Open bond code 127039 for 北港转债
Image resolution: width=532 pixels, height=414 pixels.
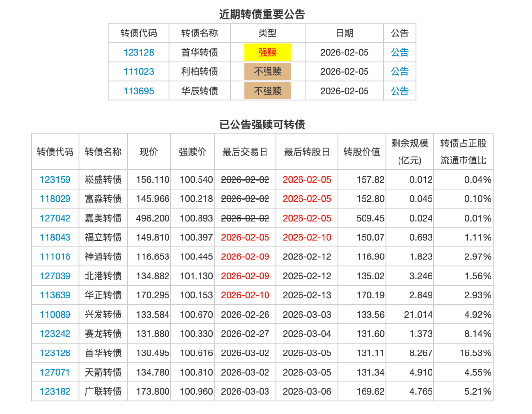click(55, 276)
